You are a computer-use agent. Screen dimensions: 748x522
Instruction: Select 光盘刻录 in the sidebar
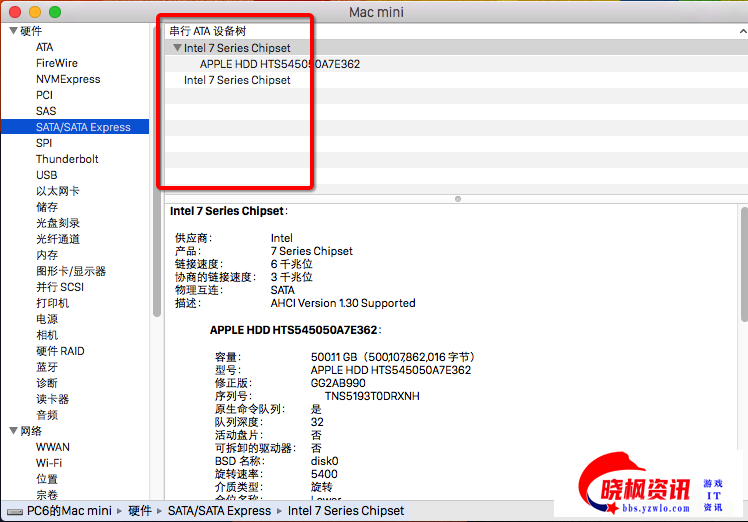(x=58, y=223)
